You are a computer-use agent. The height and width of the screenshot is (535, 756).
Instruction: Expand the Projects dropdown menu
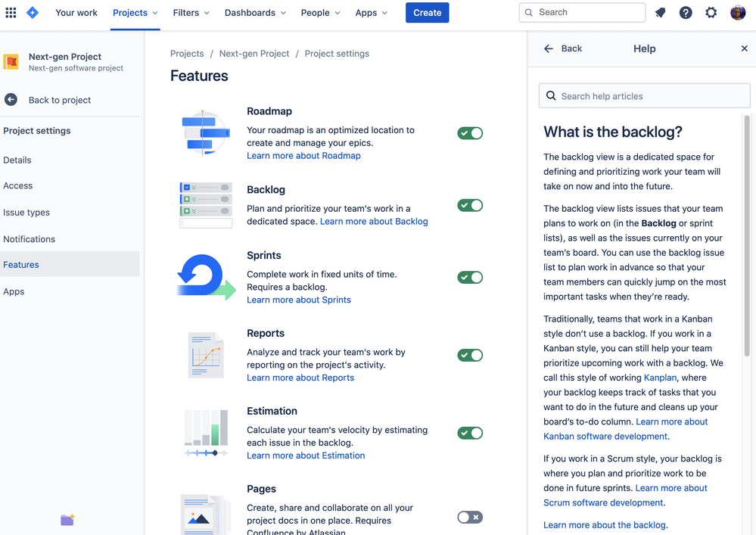pyautogui.click(x=135, y=13)
